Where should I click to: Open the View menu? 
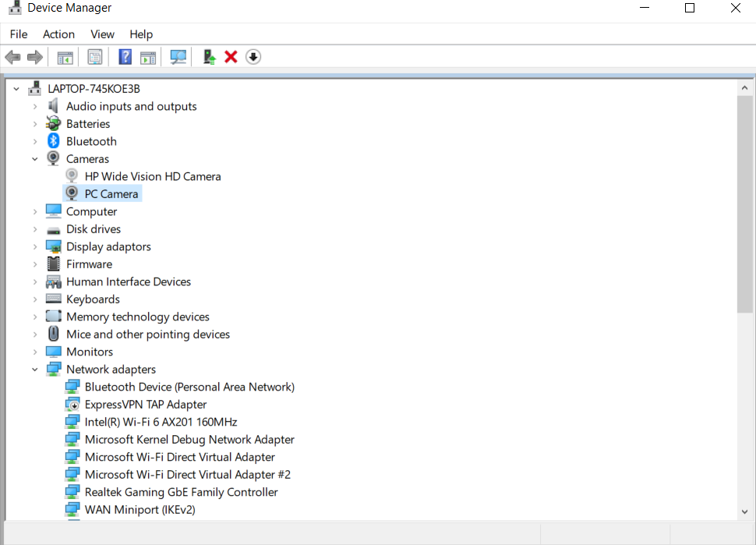[x=102, y=34]
